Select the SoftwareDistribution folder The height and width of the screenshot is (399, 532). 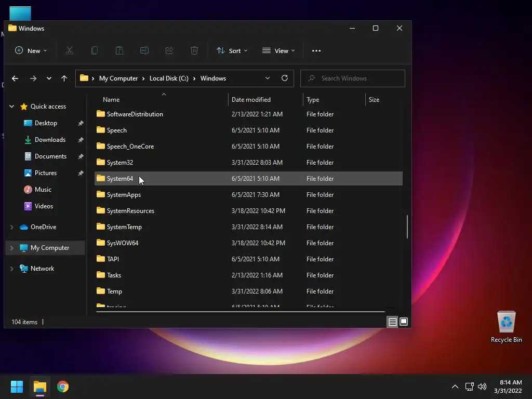click(x=248, y=114)
